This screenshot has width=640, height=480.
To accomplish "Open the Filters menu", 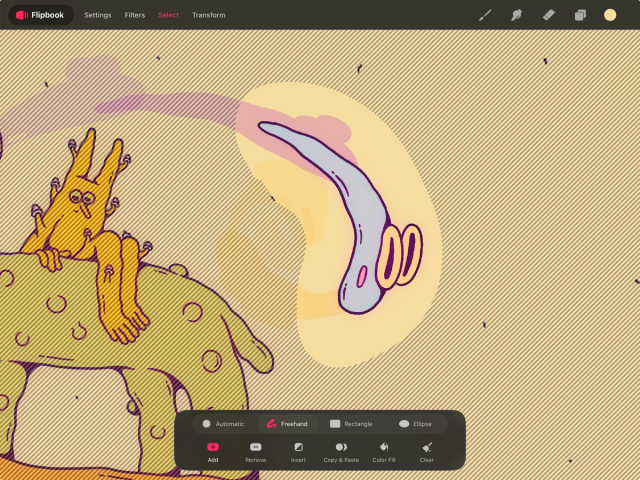I will tap(135, 15).
